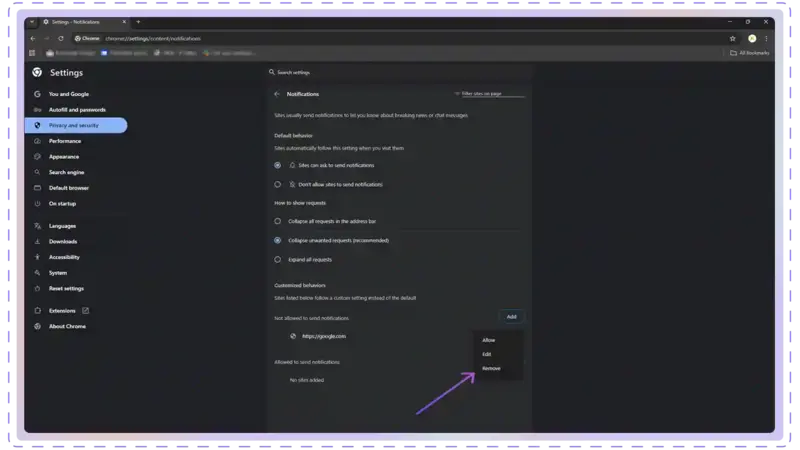Click the Search settings field
This screenshot has width=800, height=450.
[x=398, y=72]
